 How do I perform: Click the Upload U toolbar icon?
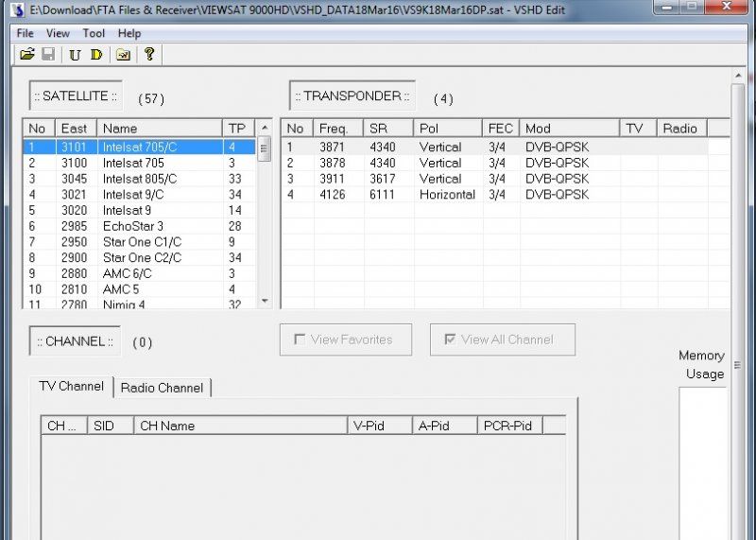tap(75, 55)
